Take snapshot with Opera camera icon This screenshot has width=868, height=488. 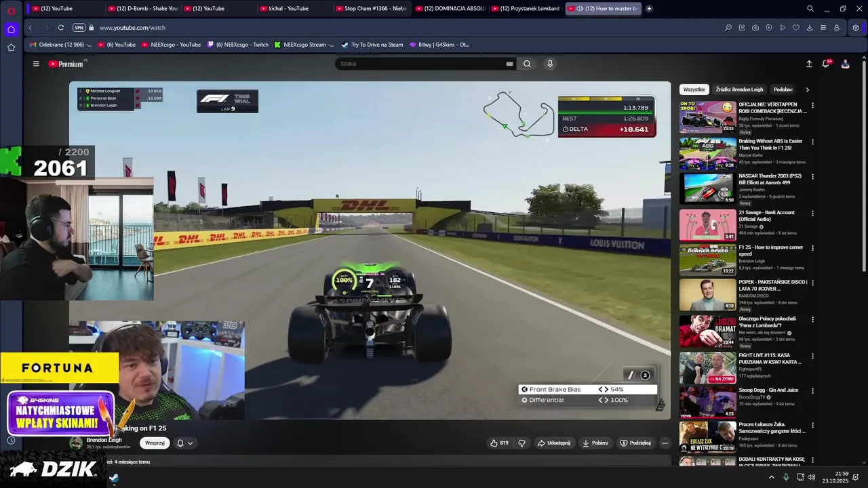[x=755, y=28]
